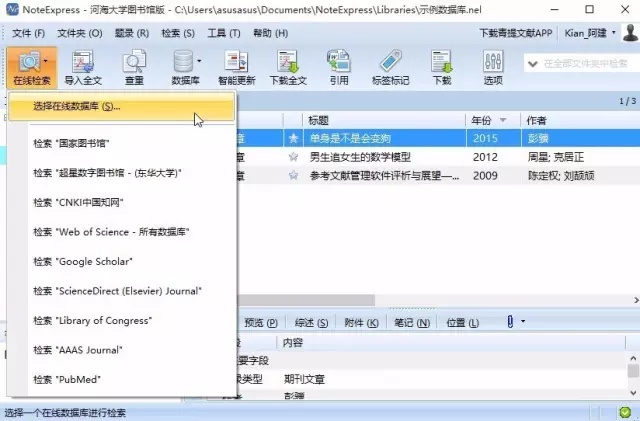Click the 引用 cite icon
This screenshot has height=421, width=640.
point(339,62)
